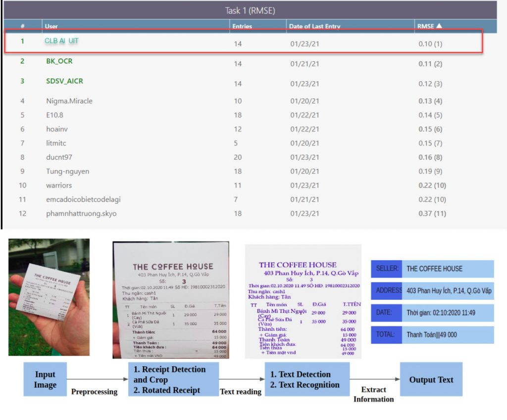Screen dimensions: 507x420
Task: Click Date of Last Entry header
Action: tap(314, 27)
